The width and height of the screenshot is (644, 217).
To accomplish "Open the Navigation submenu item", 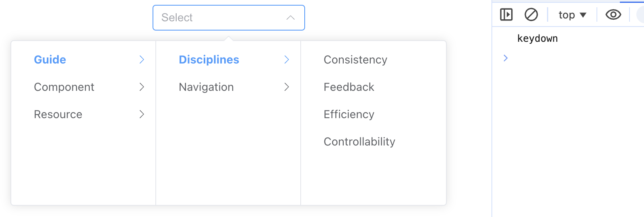I will [228, 87].
